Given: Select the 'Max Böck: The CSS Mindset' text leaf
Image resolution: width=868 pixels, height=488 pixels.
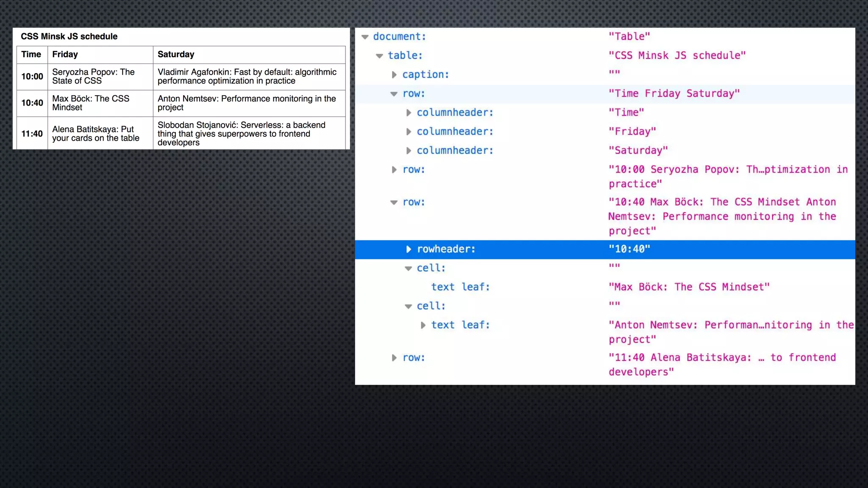Looking at the screenshot, I should tap(460, 287).
